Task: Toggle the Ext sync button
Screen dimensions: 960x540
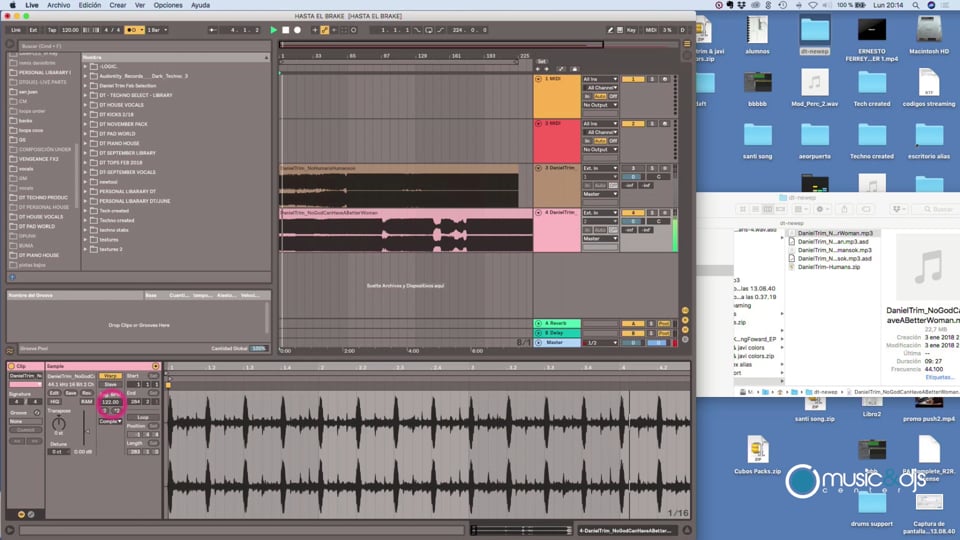Action: point(34,30)
